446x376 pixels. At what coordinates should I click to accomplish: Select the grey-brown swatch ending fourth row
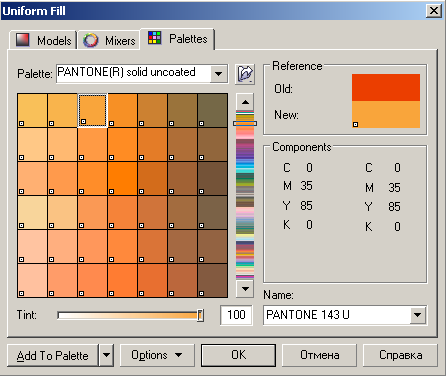[x=213, y=212]
